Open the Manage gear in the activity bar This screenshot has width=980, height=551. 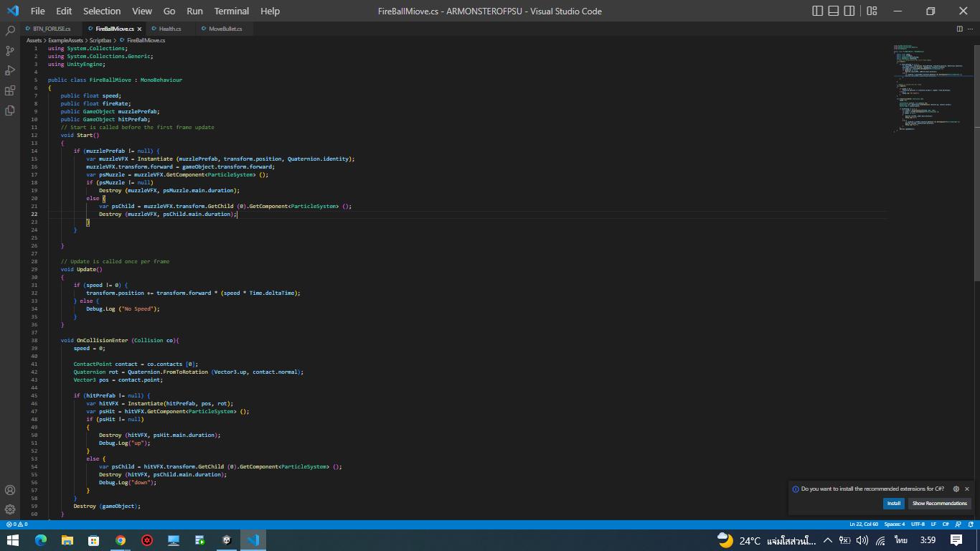10,509
